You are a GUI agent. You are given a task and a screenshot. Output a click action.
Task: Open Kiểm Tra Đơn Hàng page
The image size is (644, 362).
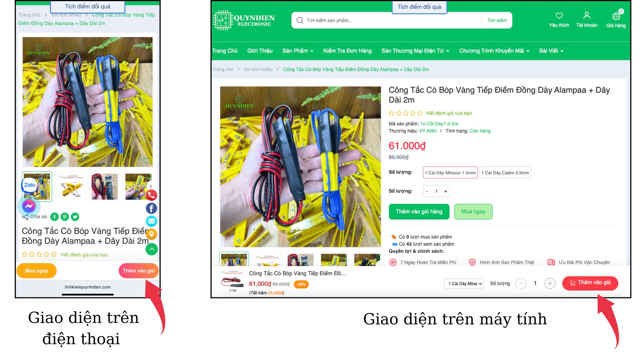[x=347, y=51]
